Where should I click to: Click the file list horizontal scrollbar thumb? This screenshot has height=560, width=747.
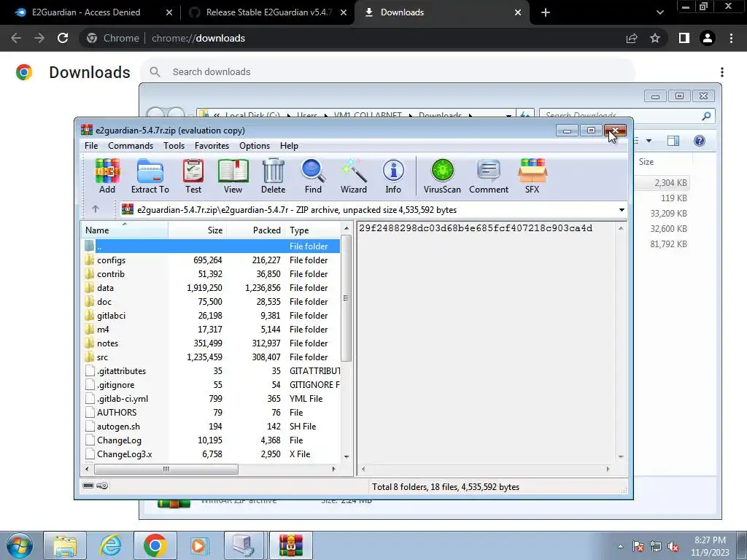pos(166,469)
